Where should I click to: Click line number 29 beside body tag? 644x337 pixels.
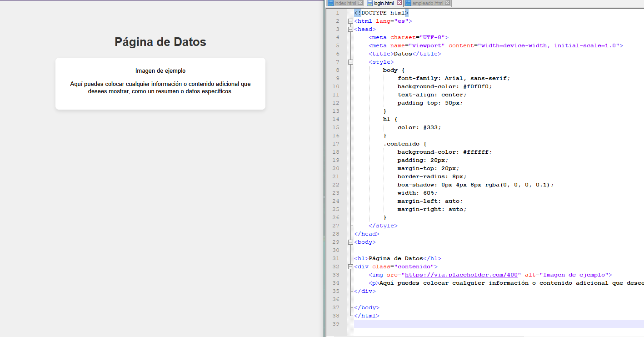[x=336, y=242]
